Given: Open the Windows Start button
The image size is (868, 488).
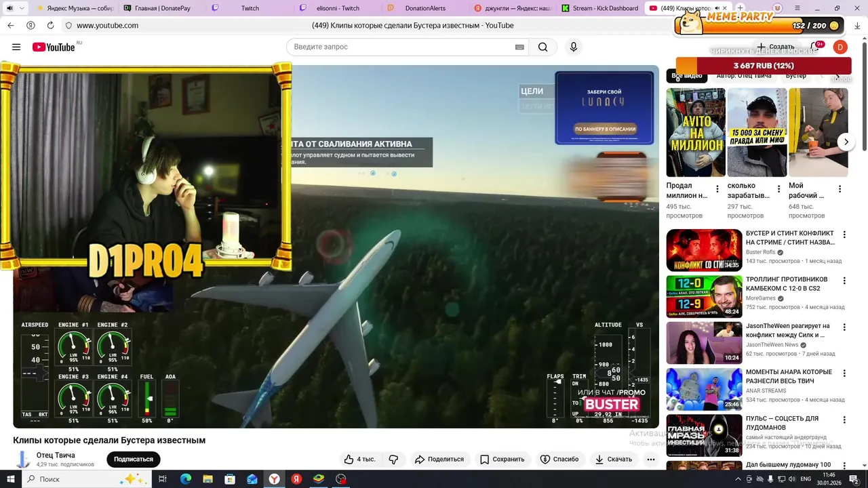Looking at the screenshot, I should point(10,479).
